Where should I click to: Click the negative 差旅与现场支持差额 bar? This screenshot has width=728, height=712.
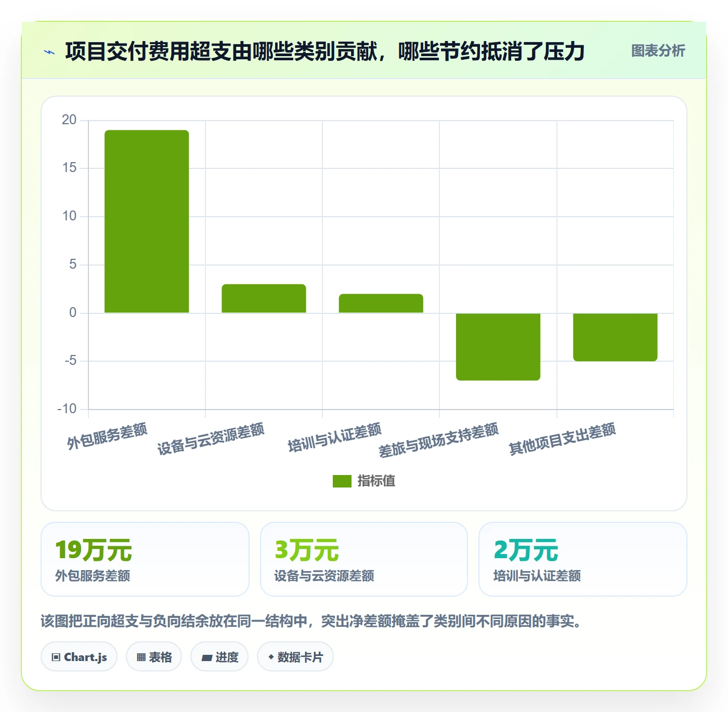[x=498, y=347]
